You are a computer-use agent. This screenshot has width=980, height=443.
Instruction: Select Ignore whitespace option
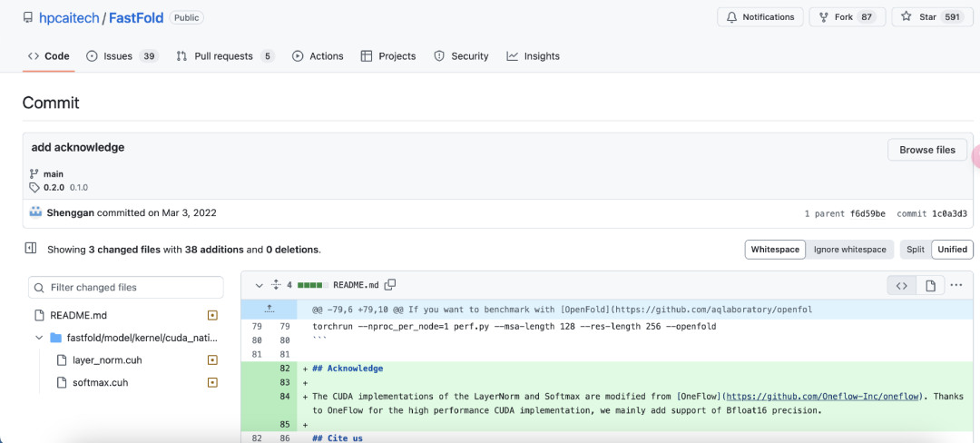point(849,250)
